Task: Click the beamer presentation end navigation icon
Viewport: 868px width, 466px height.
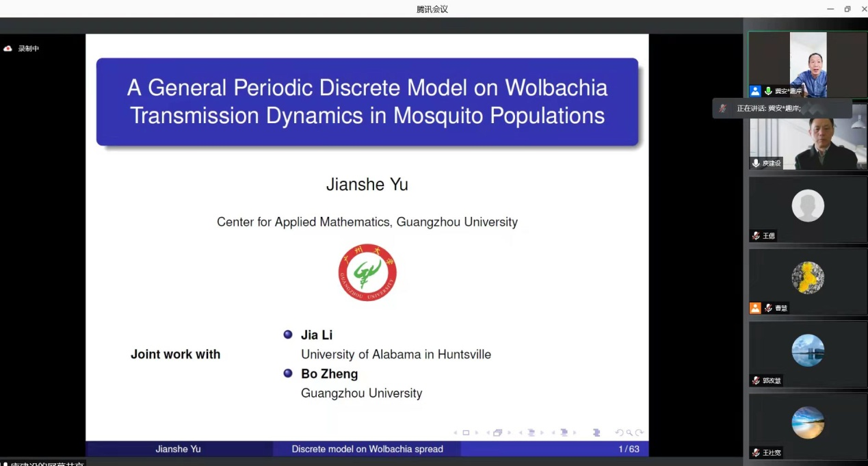Action: pos(596,432)
